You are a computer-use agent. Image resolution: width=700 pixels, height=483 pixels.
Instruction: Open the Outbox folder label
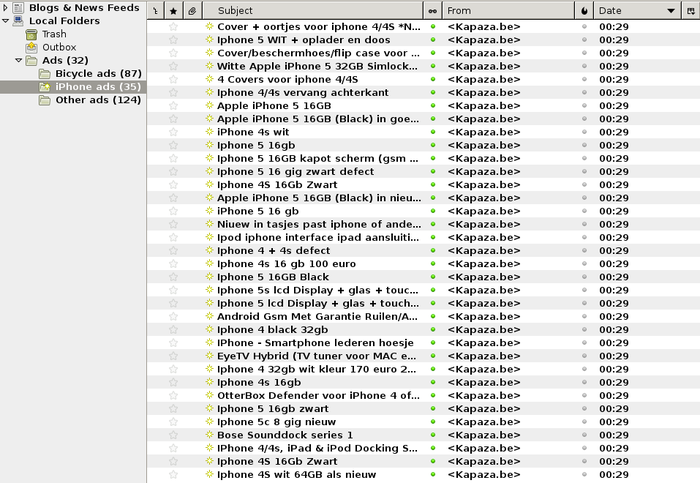point(59,47)
